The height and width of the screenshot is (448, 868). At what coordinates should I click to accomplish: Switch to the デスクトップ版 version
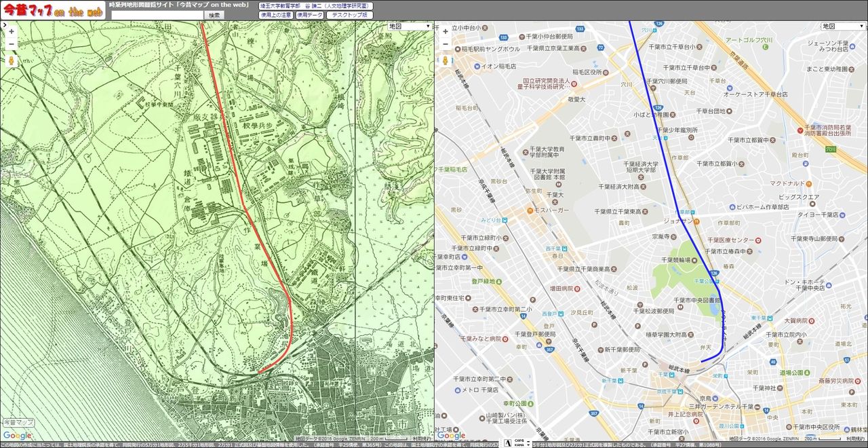click(349, 15)
